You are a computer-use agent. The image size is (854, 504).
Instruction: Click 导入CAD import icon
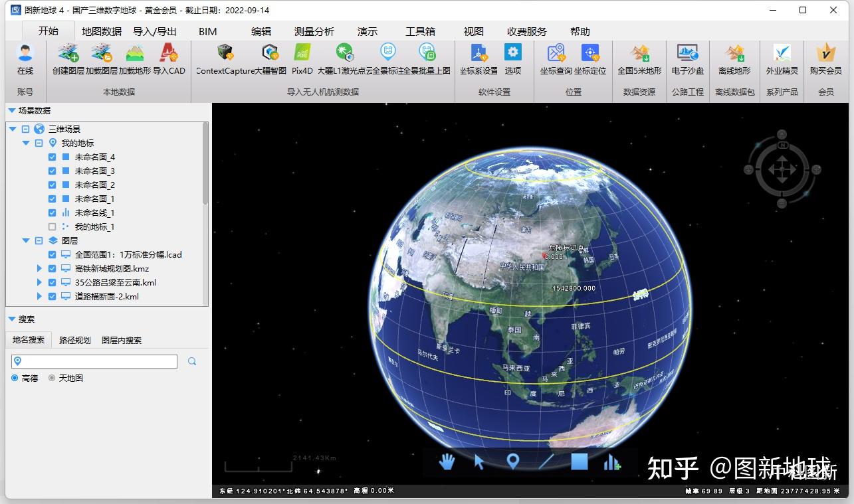tap(169, 53)
